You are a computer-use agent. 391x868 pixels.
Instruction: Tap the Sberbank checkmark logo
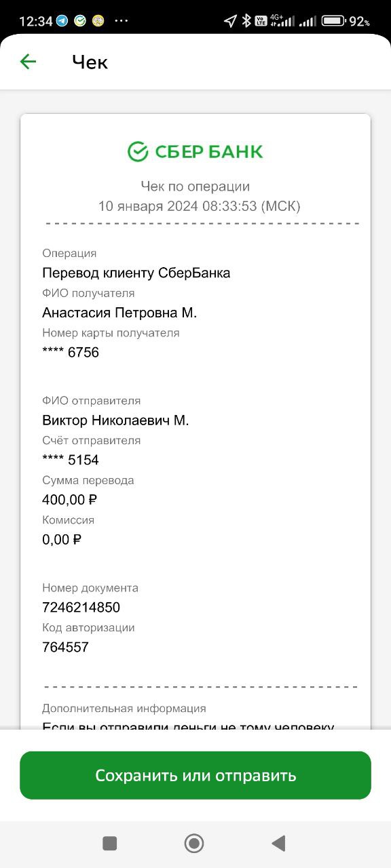point(138,151)
